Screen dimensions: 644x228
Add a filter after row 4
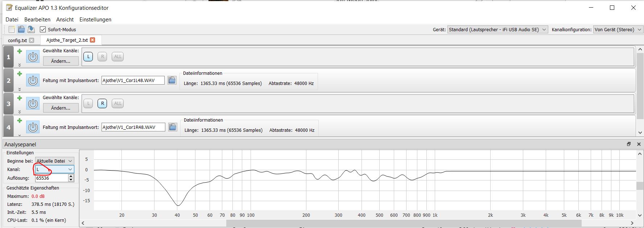(x=20, y=121)
